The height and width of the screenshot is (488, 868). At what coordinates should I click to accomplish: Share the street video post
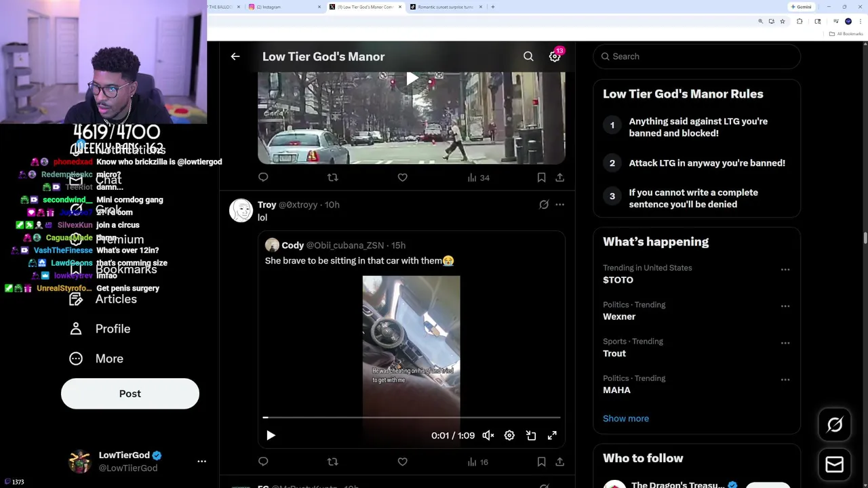(559, 178)
